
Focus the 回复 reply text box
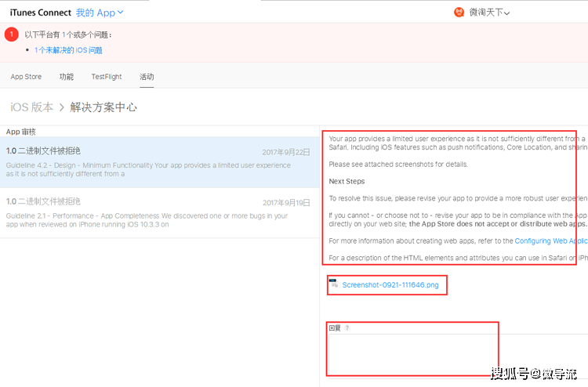(459, 356)
